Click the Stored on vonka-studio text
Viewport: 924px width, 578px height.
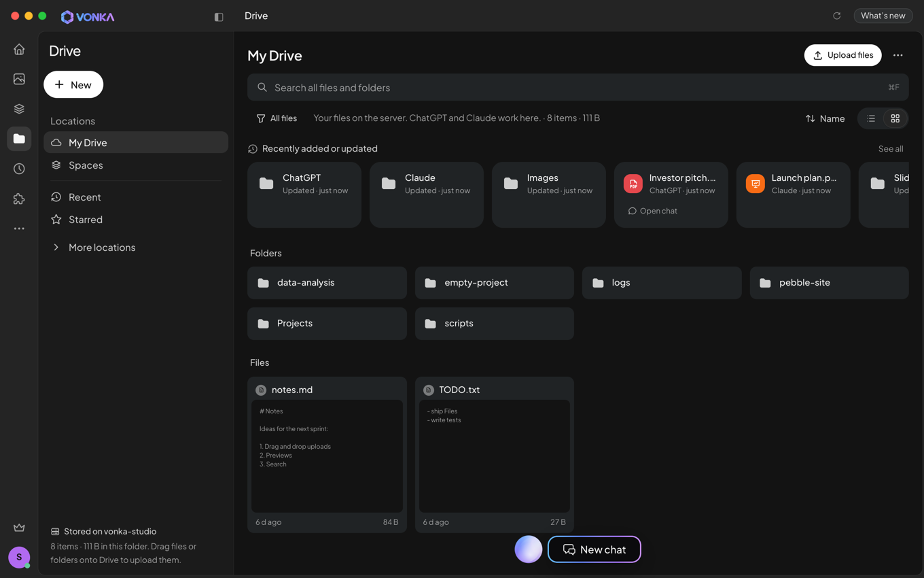(x=110, y=532)
